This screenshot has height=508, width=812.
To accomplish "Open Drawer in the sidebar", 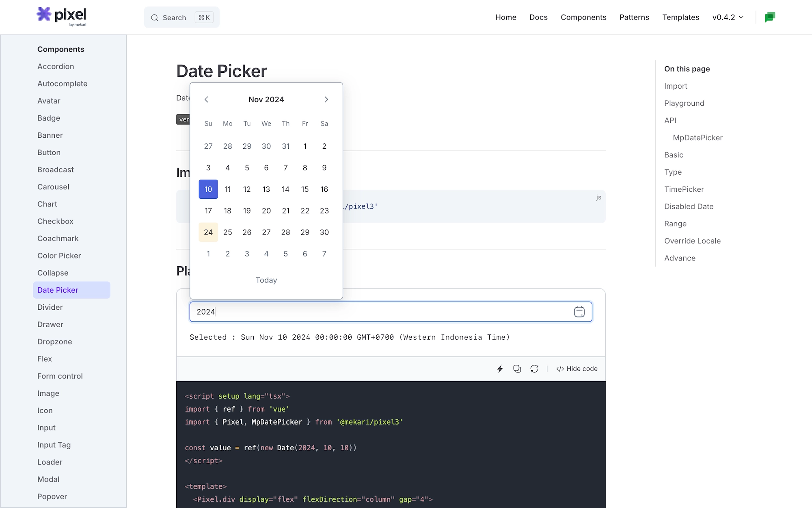I will 50,324.
